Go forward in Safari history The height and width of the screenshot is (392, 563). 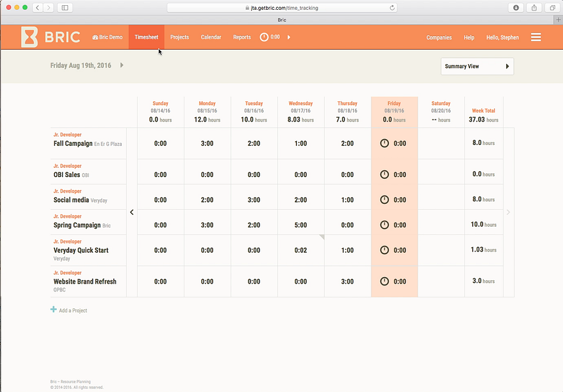click(x=48, y=8)
